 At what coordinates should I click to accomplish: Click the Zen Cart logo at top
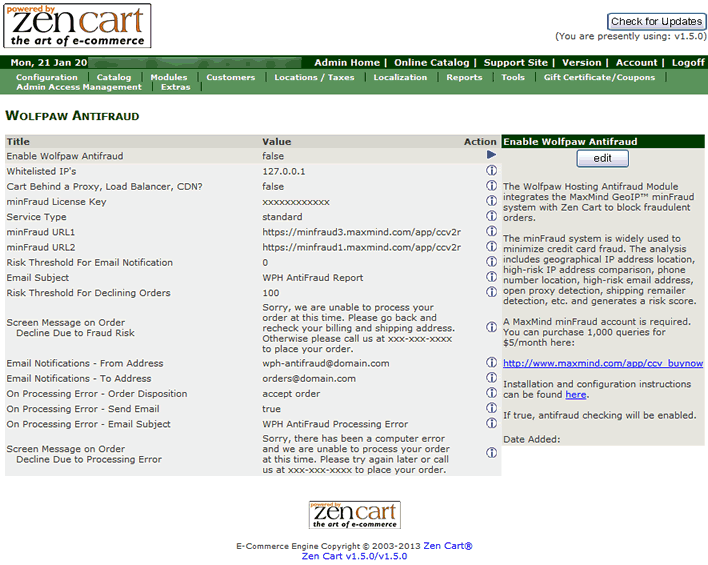click(x=77, y=26)
